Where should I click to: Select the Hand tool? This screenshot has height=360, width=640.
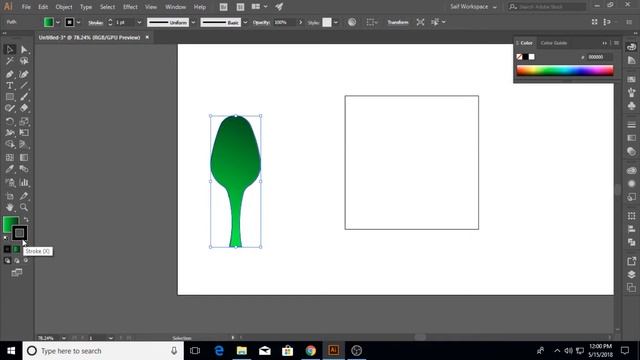tap(10, 207)
